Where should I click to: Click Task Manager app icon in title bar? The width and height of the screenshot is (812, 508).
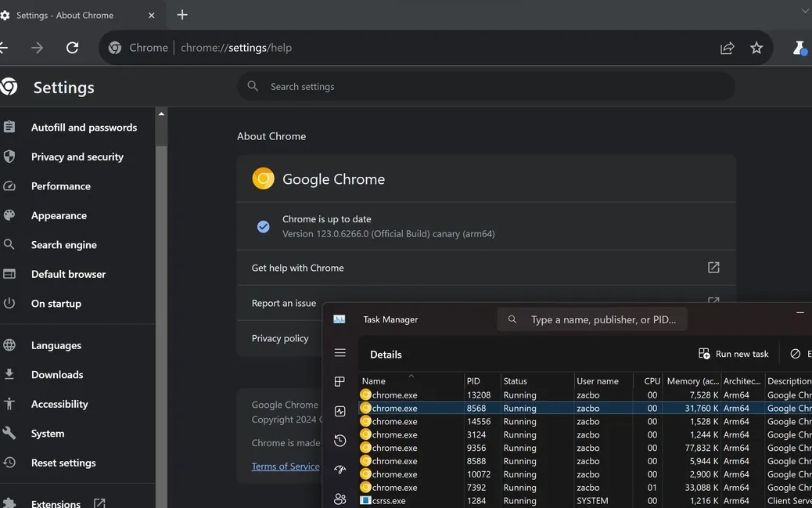click(340, 319)
